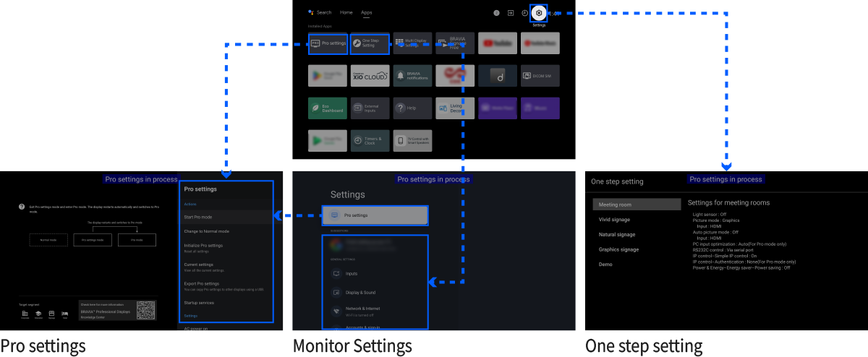Open the Pro settings app tile
The image size is (868, 357).
pyautogui.click(x=328, y=43)
